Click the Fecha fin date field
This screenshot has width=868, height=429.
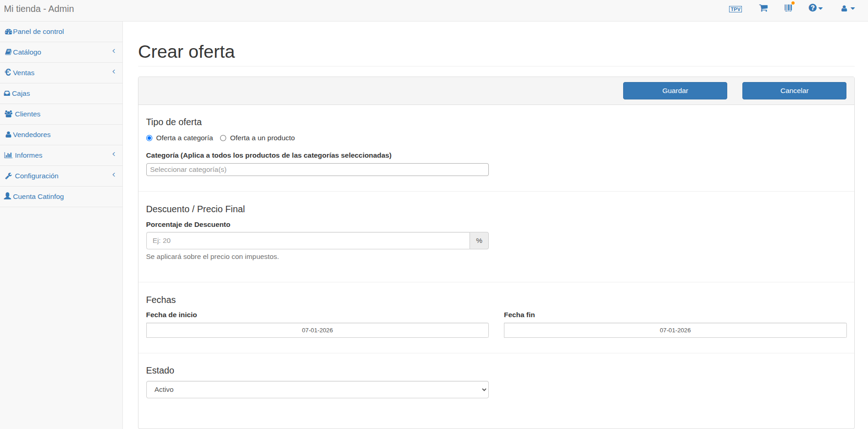[x=675, y=330]
